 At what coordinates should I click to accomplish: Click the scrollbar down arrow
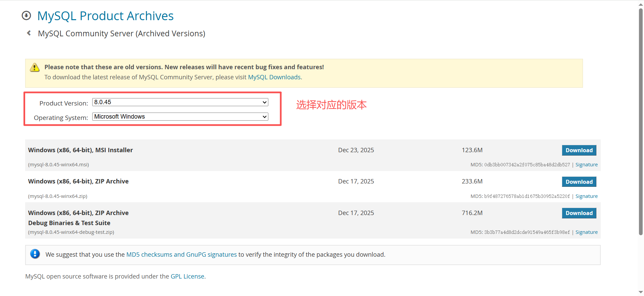pyautogui.click(x=641, y=292)
